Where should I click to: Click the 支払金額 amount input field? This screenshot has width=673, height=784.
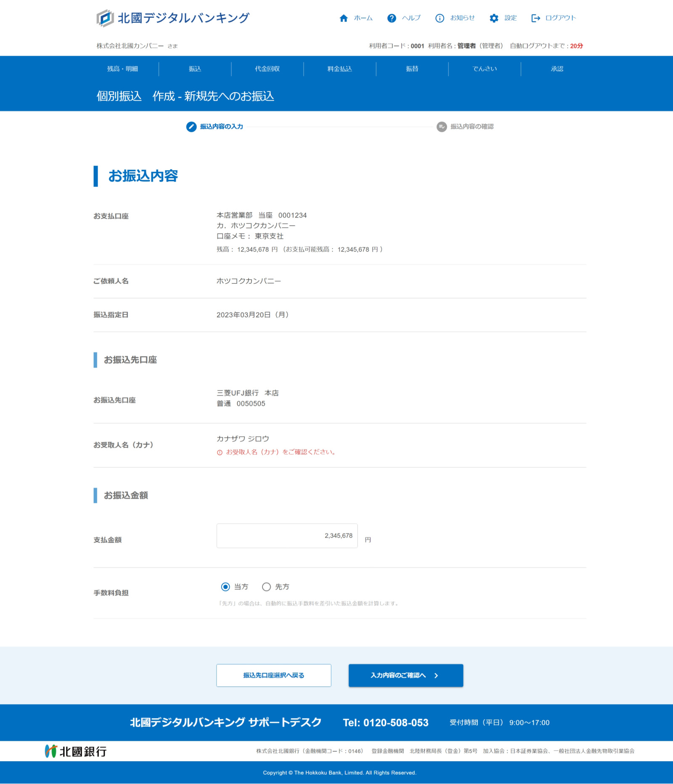pos(287,536)
